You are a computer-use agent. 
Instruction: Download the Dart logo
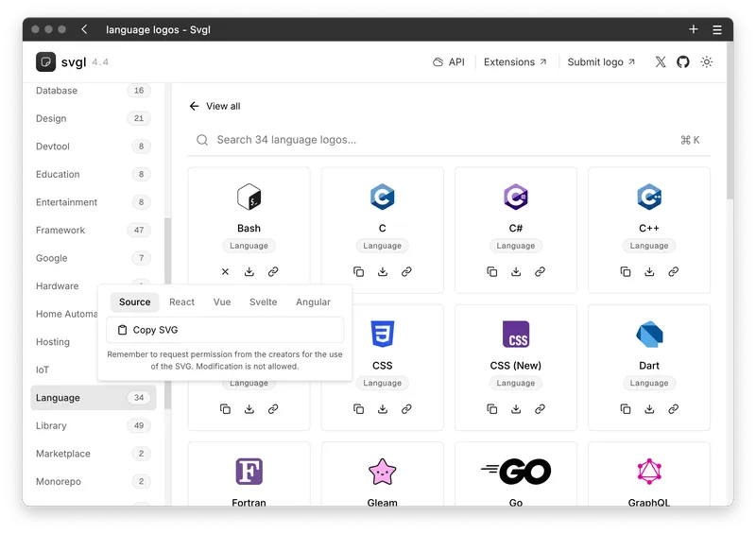tap(649, 409)
